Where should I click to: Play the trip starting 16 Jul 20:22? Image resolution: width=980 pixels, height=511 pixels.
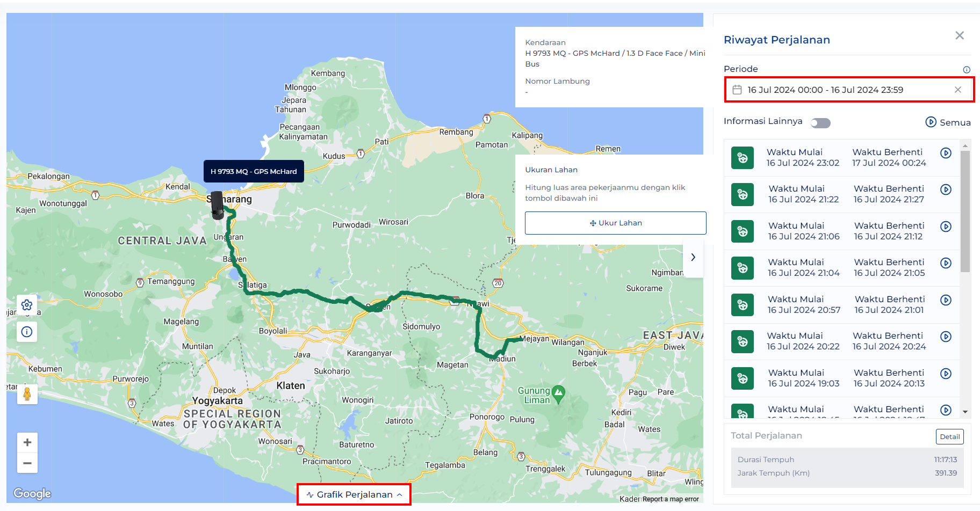[x=946, y=337]
